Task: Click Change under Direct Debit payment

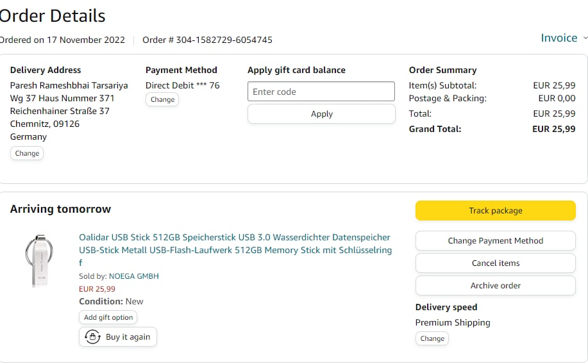Action: [162, 99]
